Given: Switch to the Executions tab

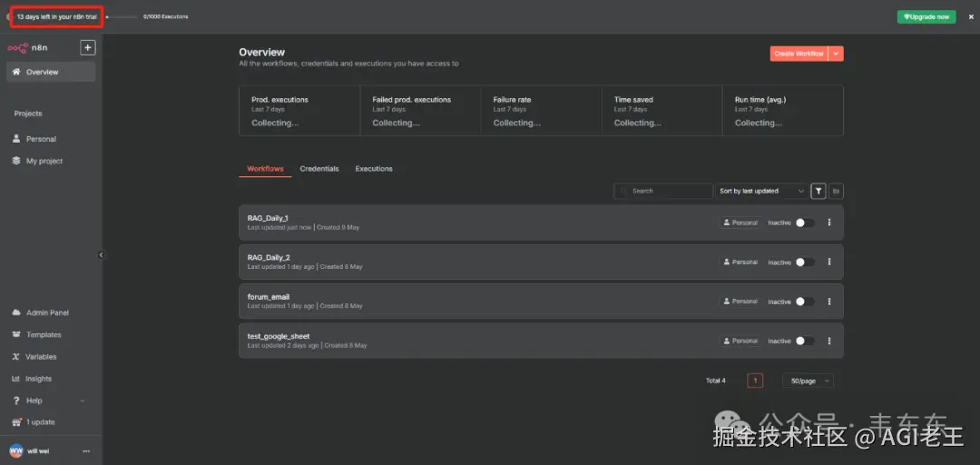Looking at the screenshot, I should point(374,169).
